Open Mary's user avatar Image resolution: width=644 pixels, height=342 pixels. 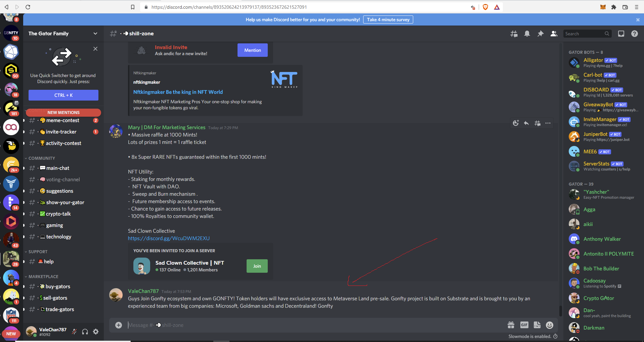click(116, 131)
